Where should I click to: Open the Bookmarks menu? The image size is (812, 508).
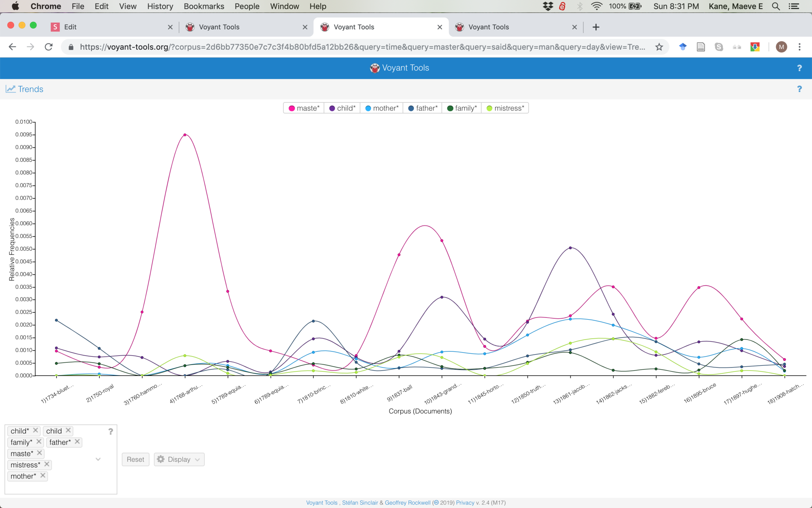204,6
